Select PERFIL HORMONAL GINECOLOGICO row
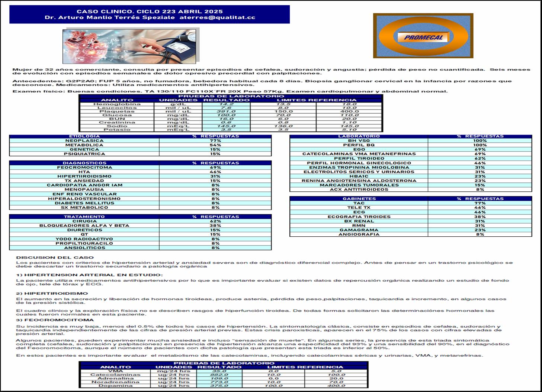 (x=411, y=163)
